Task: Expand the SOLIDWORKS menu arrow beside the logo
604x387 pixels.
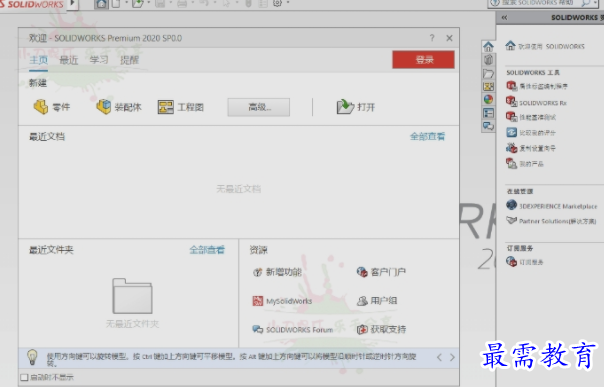Action: (x=72, y=3)
